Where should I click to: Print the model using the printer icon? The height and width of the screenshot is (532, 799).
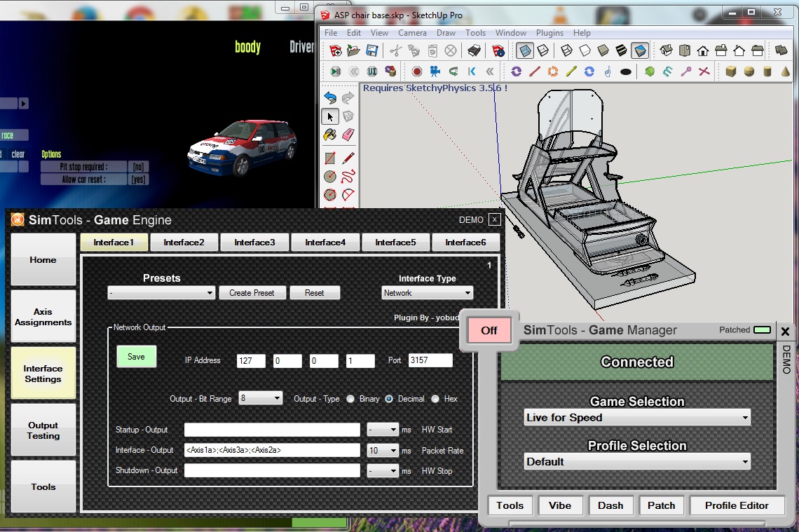(474, 50)
